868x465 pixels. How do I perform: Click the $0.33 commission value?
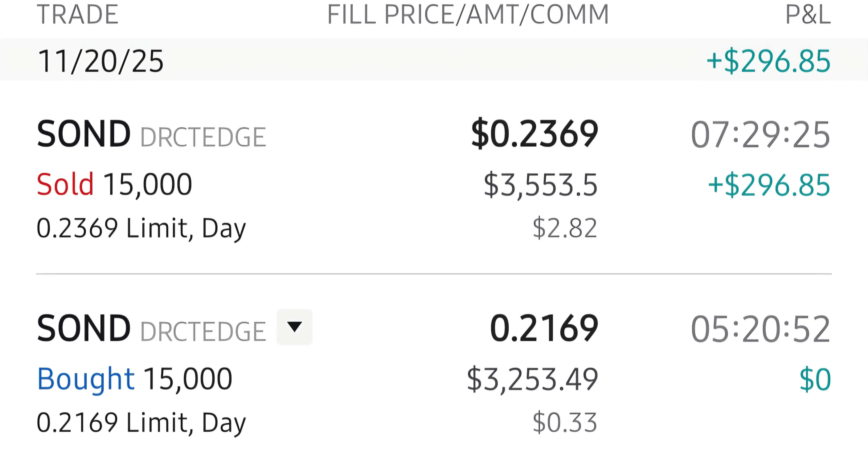coord(565,422)
